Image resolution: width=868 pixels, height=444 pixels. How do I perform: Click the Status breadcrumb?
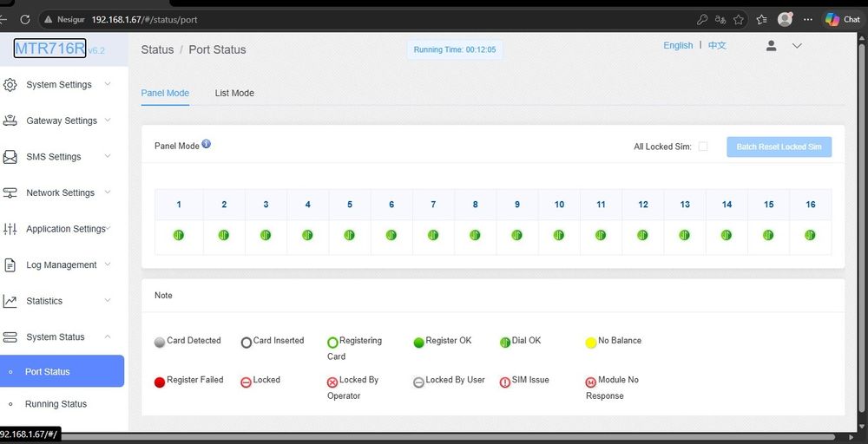tap(157, 49)
